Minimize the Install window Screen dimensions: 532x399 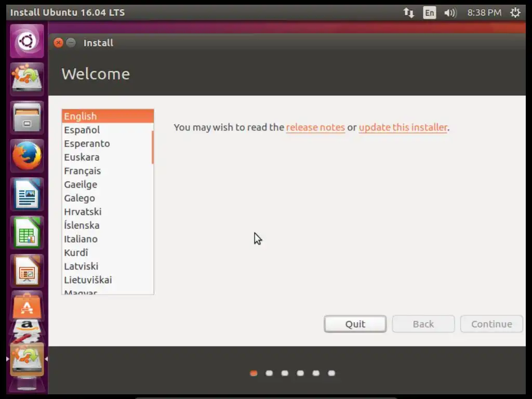(x=71, y=43)
